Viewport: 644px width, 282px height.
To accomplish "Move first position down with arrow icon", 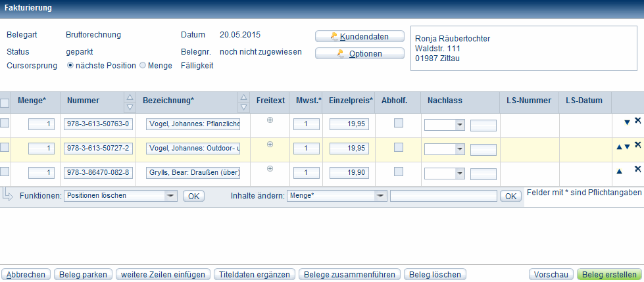I will 627,122.
